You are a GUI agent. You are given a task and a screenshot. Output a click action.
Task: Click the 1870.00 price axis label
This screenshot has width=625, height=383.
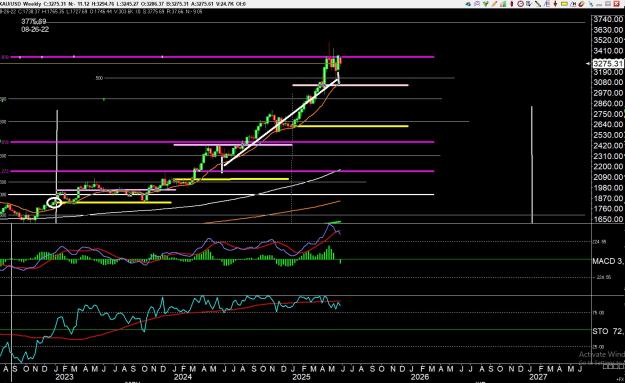coord(608,198)
